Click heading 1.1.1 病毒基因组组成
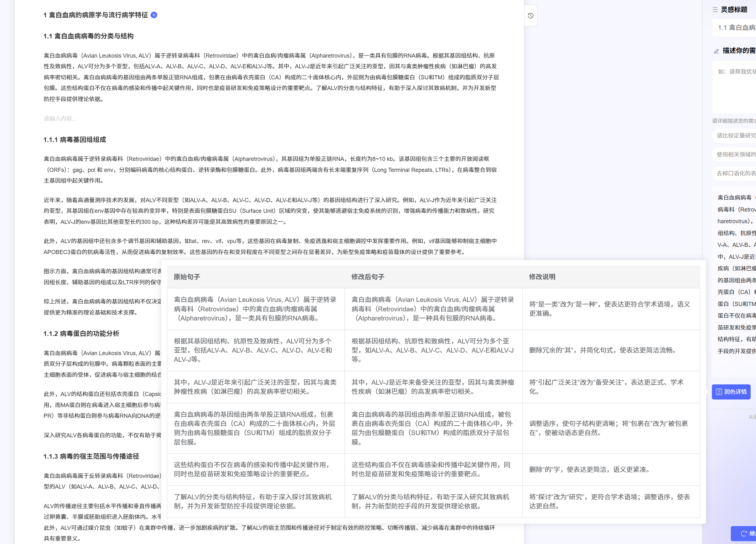 pyautogui.click(x=75, y=140)
